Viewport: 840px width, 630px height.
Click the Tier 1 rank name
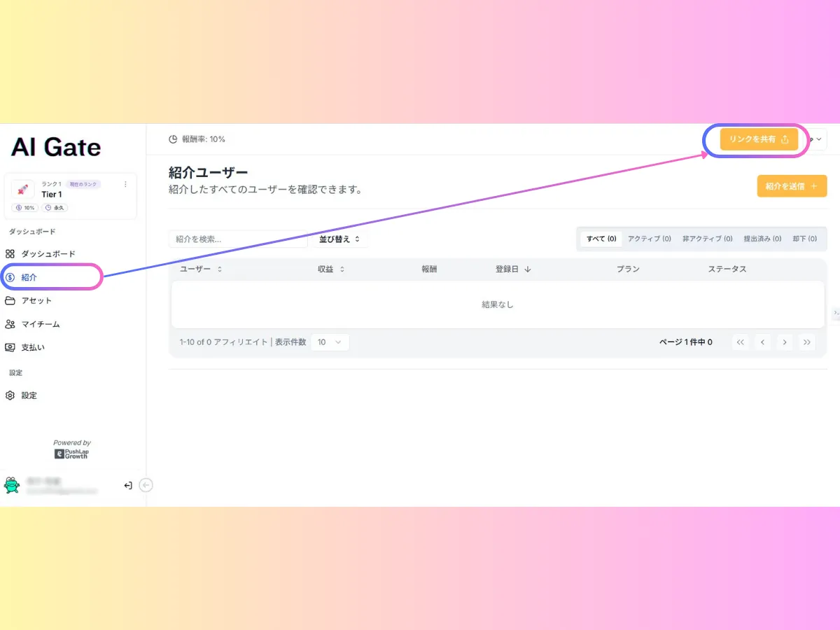[52, 195]
